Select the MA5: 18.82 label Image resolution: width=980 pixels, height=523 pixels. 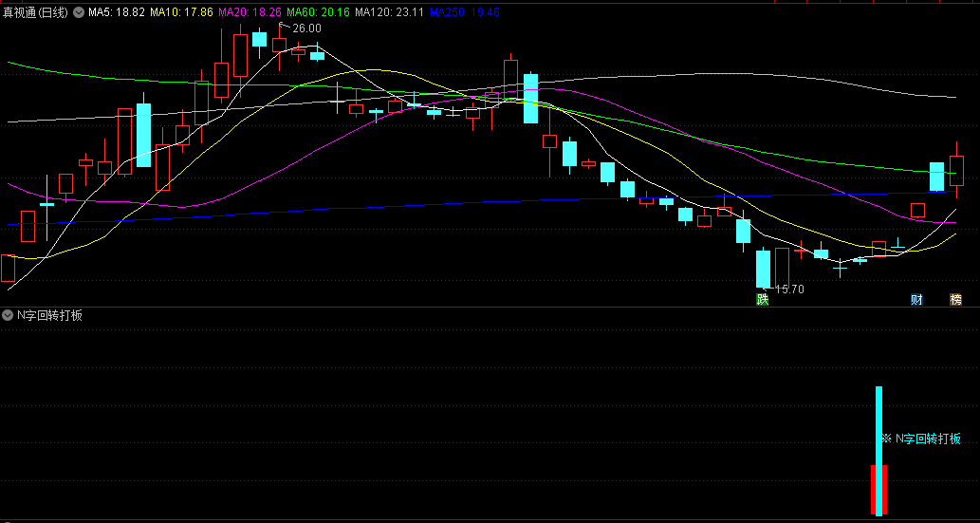pyautogui.click(x=118, y=12)
